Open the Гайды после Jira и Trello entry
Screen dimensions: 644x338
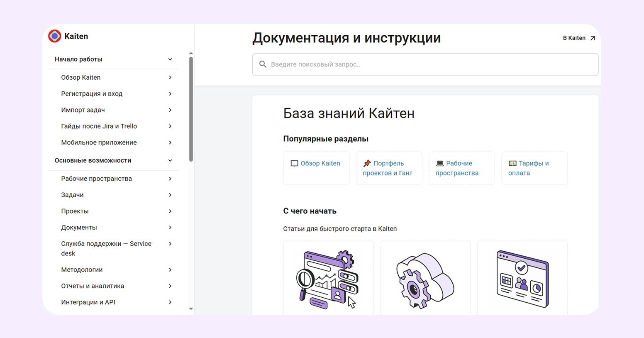pos(99,126)
